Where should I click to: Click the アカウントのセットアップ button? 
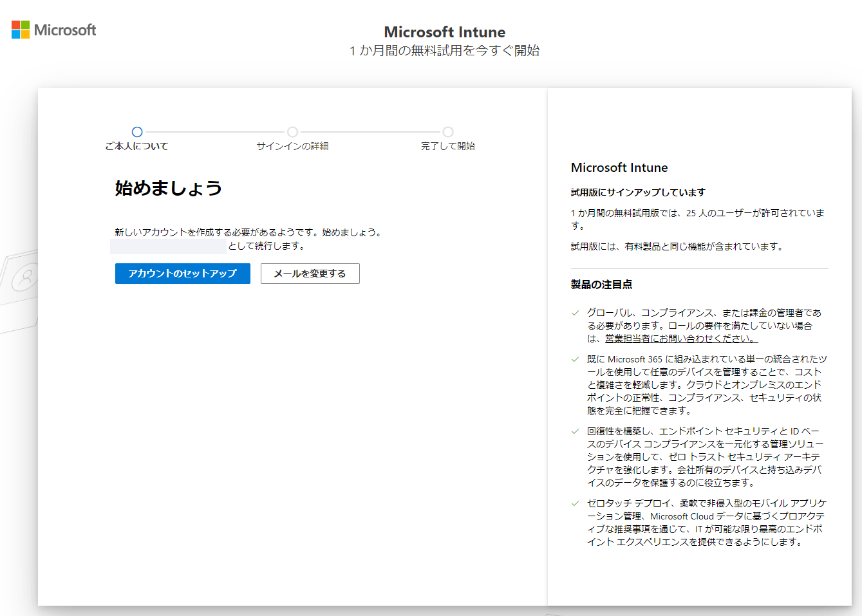pyautogui.click(x=183, y=274)
